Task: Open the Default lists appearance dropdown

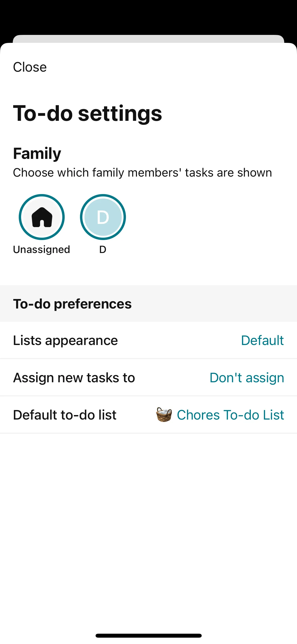Action: click(262, 341)
